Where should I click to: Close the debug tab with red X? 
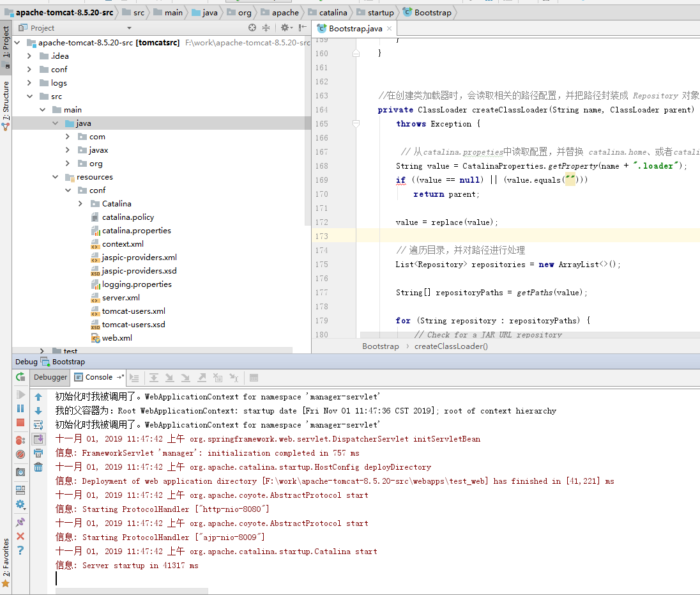[20, 536]
